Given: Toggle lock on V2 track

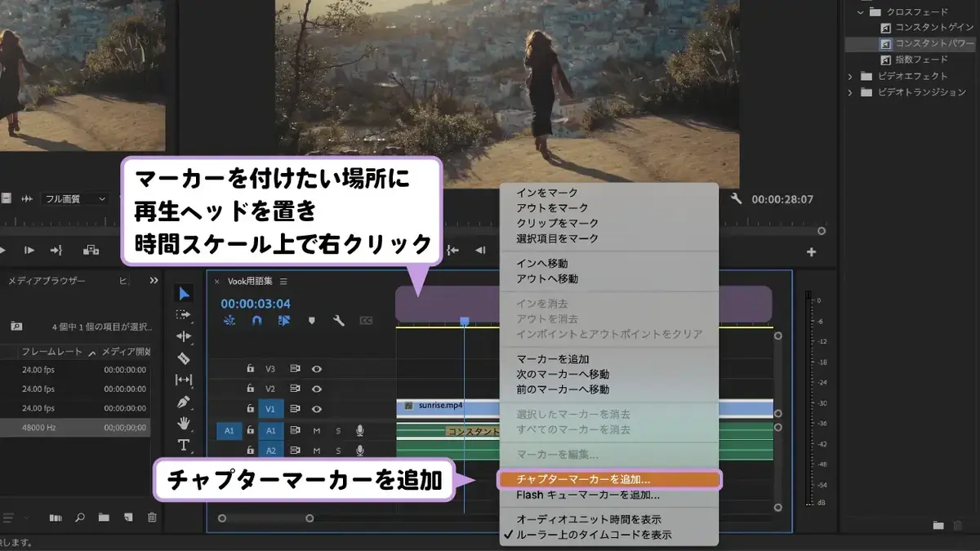Looking at the screenshot, I should pyautogui.click(x=251, y=389).
